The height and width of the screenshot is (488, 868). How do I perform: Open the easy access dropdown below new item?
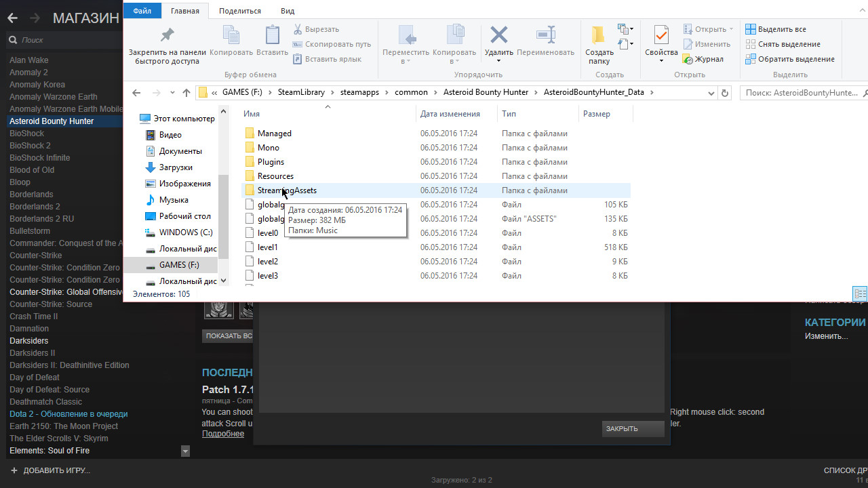coord(625,44)
